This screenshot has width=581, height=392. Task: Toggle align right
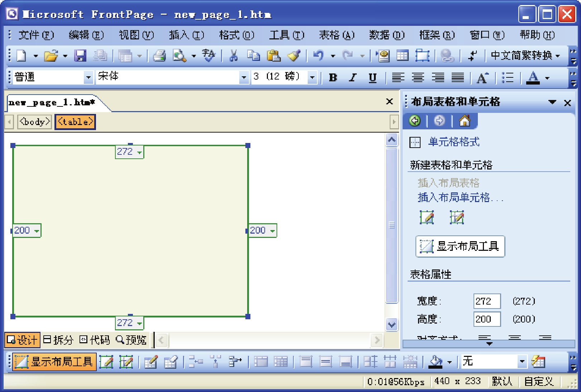pos(438,77)
